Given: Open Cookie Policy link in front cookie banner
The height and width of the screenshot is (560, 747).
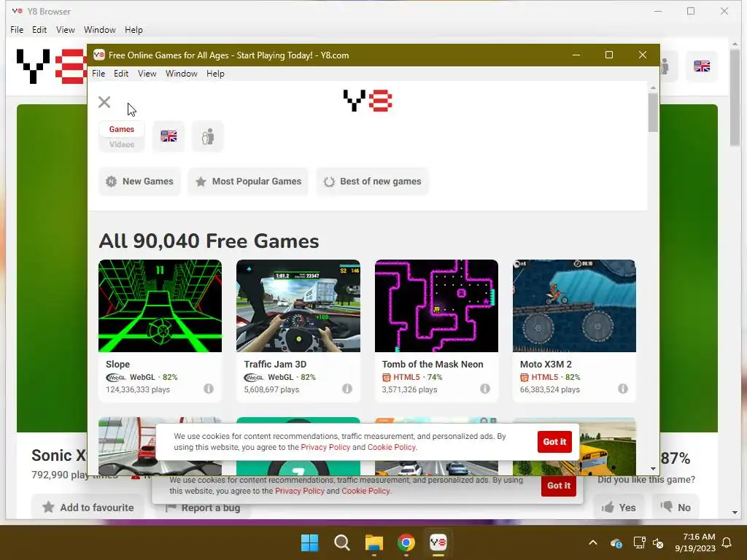Looking at the screenshot, I should coord(392,447).
